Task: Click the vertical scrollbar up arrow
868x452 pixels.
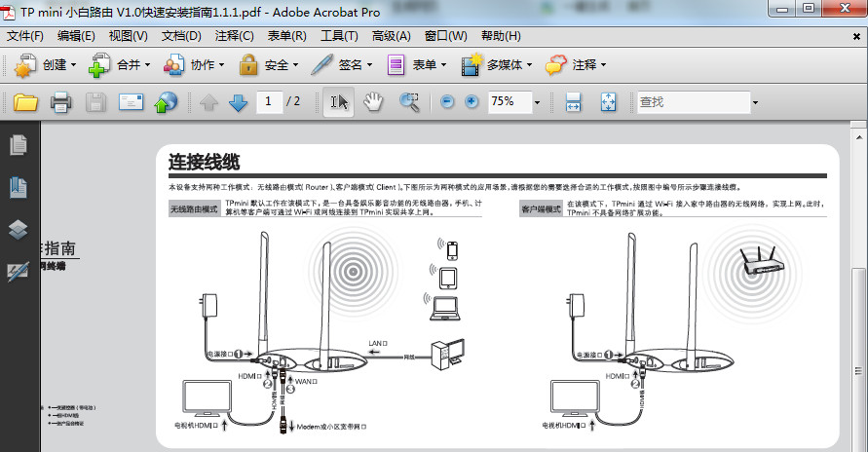Action: [x=859, y=137]
